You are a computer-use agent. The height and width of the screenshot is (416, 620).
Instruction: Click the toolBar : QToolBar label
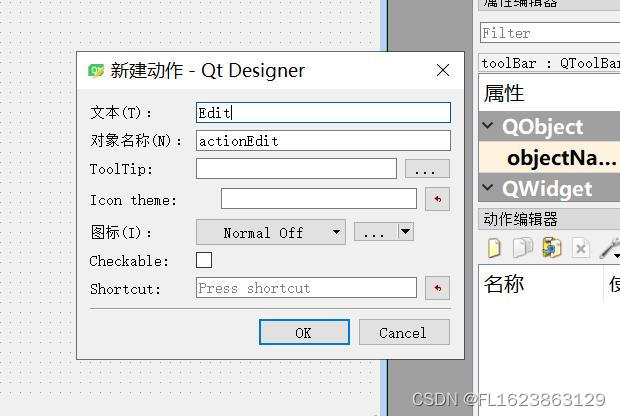[550, 63]
